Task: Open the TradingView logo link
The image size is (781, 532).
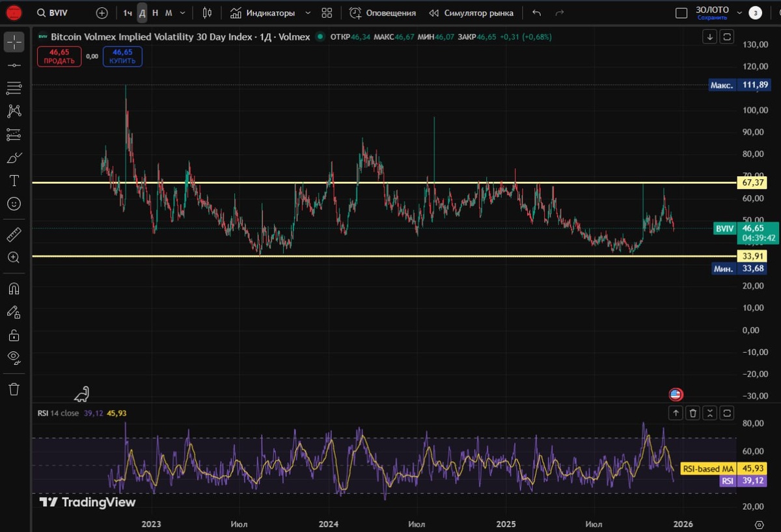Action: (87, 502)
